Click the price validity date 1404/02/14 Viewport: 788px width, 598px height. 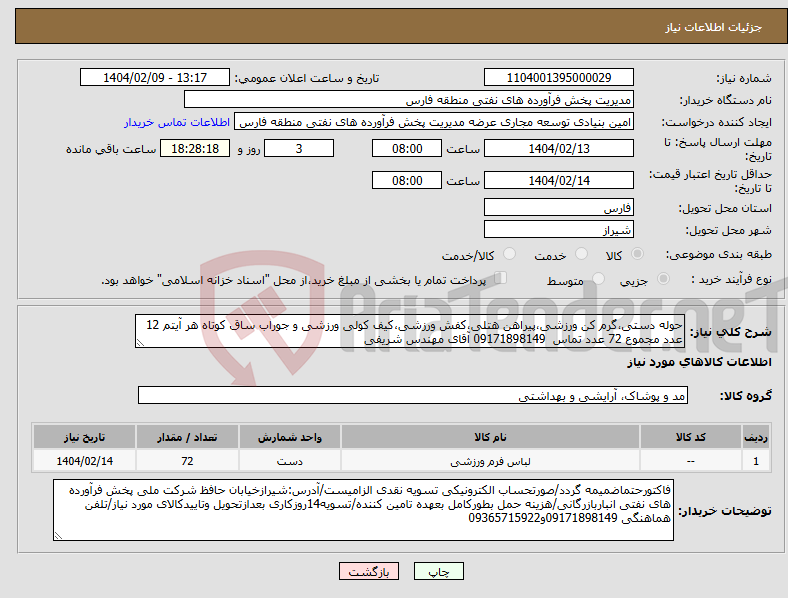click(x=559, y=180)
